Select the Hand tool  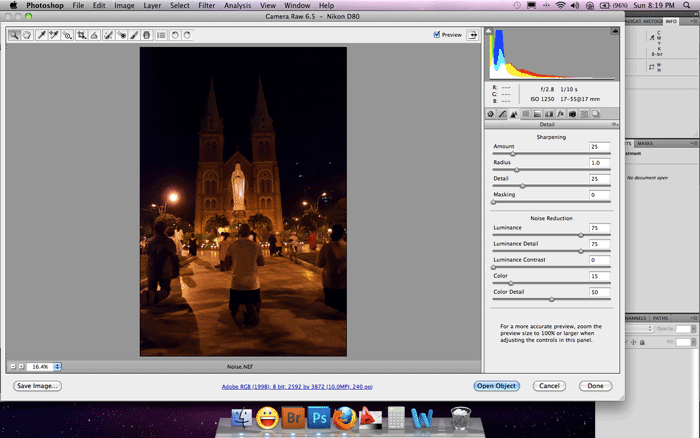coord(28,35)
